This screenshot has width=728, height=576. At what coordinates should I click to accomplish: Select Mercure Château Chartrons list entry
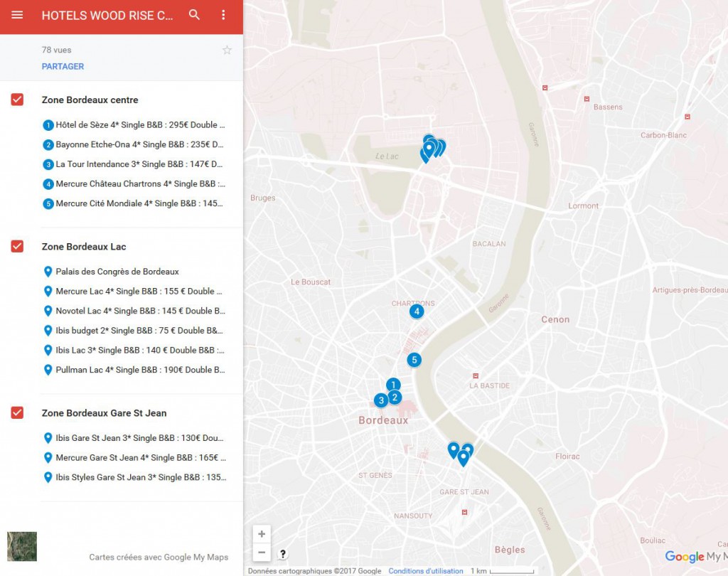[x=134, y=184]
